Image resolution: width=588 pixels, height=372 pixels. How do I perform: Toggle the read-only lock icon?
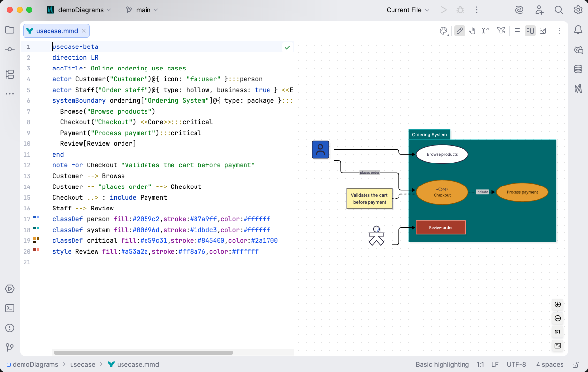(576, 364)
